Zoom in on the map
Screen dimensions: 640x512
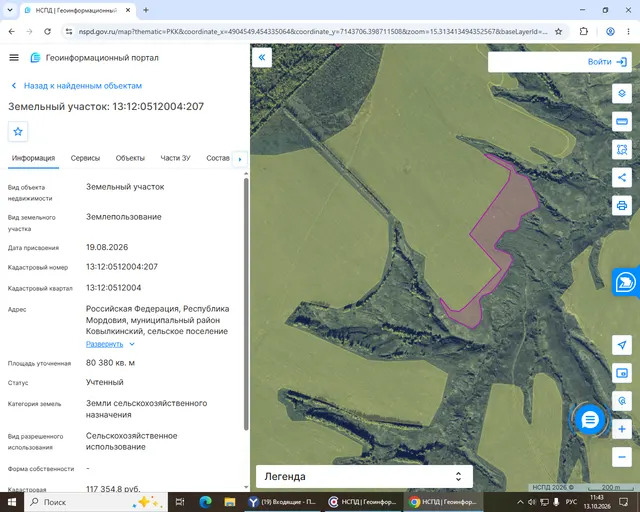(x=622, y=429)
